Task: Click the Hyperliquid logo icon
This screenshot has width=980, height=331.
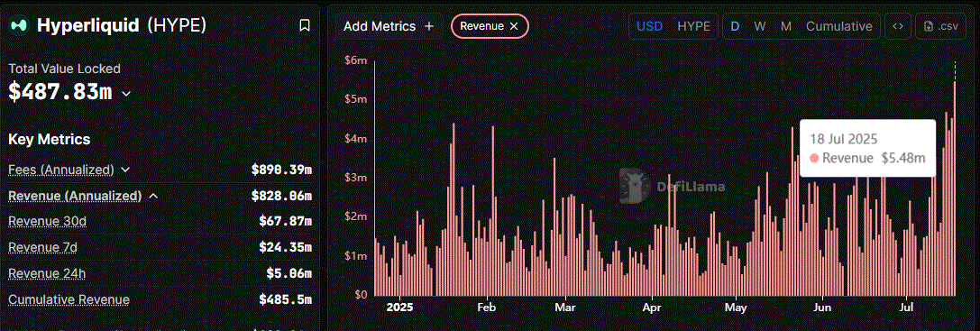Action: point(19,25)
